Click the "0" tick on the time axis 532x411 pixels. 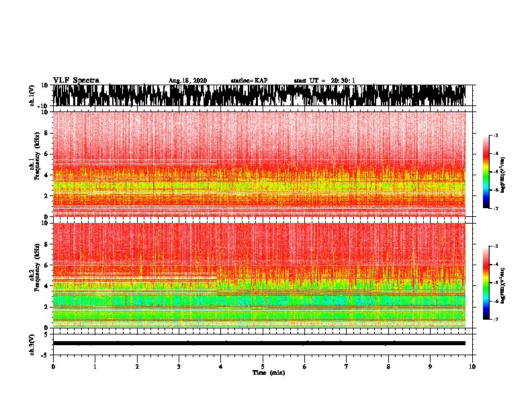[53, 367]
